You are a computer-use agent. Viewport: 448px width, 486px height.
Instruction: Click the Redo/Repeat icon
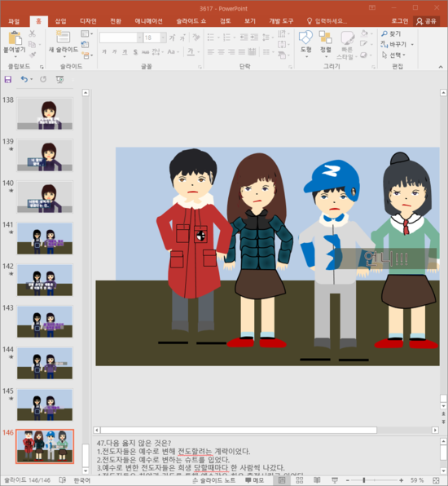(x=43, y=79)
